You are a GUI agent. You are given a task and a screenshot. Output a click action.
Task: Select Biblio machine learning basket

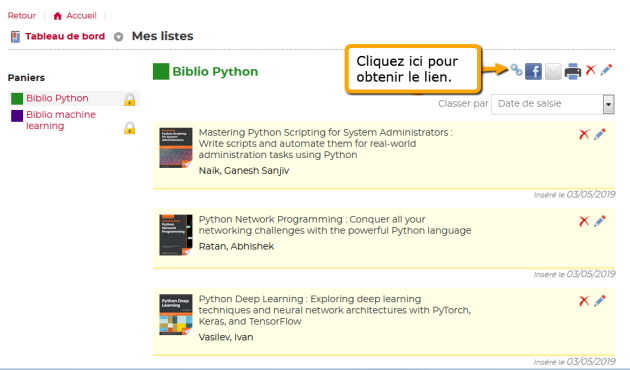coord(61,120)
